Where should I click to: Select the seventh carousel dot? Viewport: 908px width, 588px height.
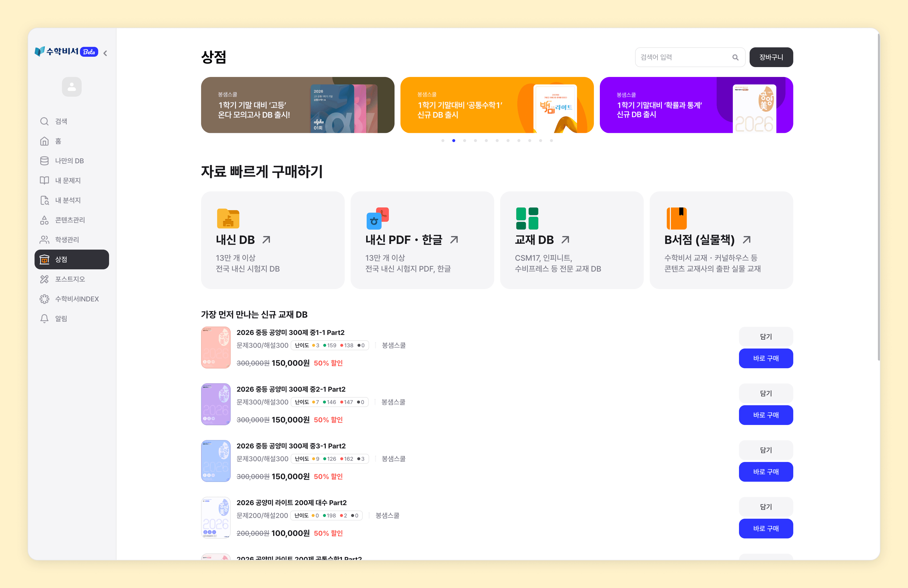[x=508, y=140]
